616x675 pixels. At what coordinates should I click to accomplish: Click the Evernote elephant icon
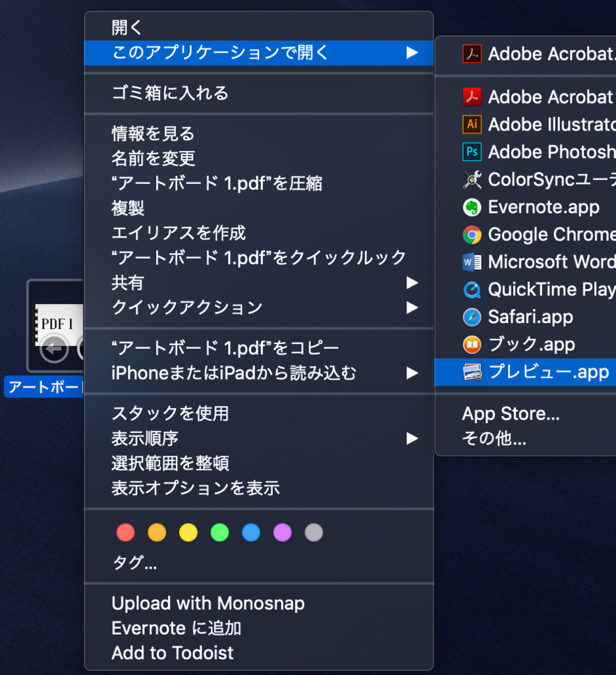472,207
